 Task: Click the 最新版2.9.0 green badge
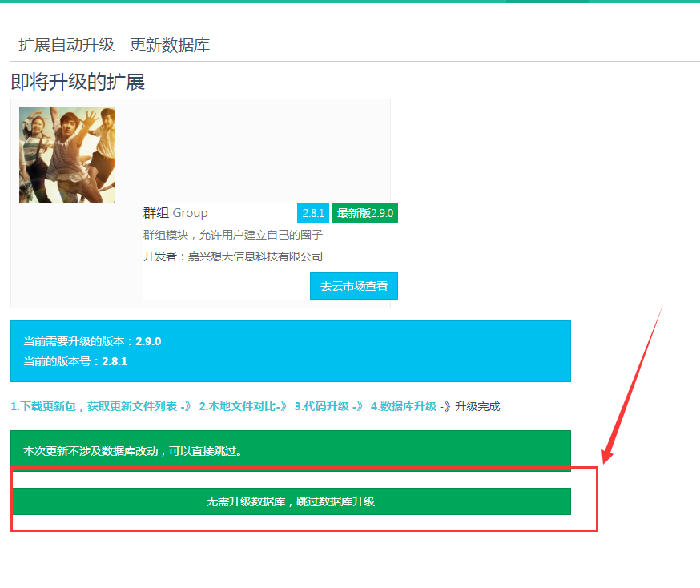[365, 213]
